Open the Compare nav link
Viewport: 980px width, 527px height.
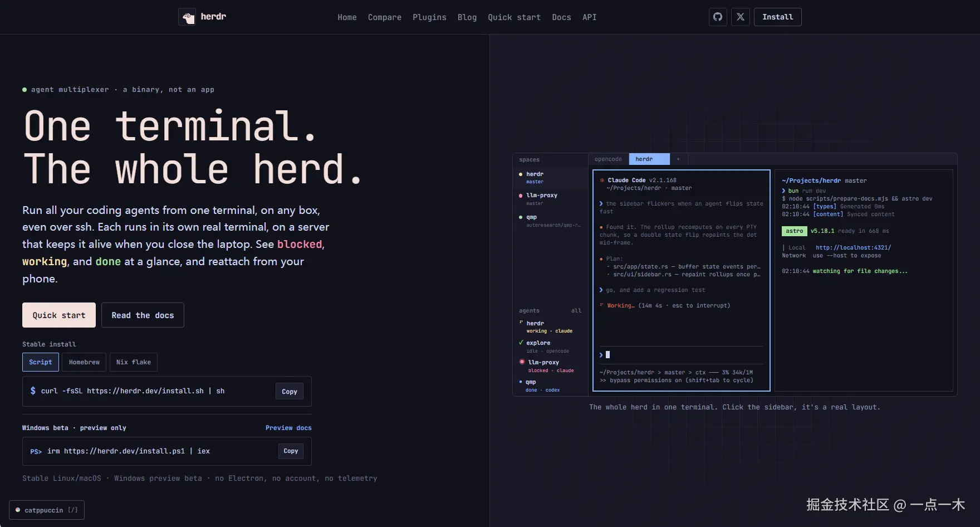tap(385, 17)
